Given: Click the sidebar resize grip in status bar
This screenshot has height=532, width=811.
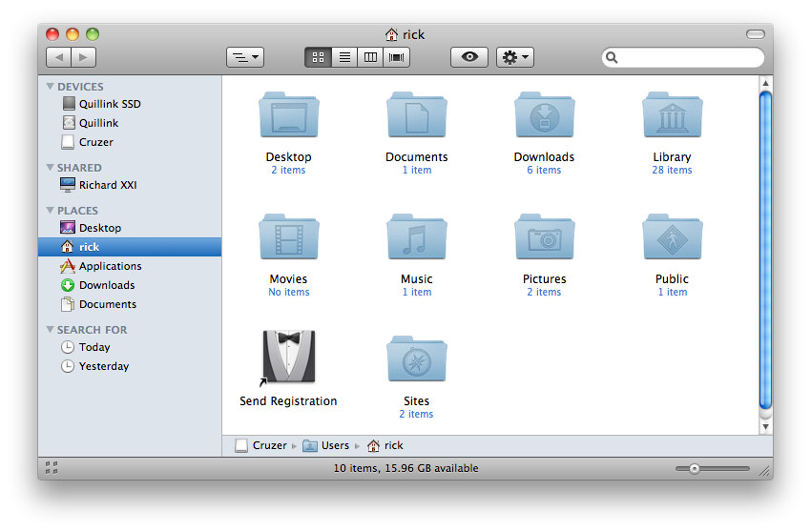Looking at the screenshot, I should pos(52,468).
